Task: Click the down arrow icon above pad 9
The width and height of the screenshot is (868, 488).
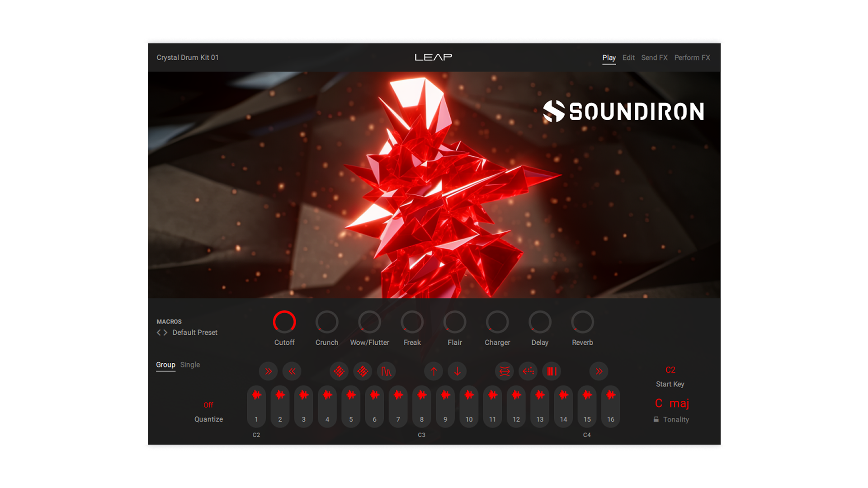Action: tap(457, 371)
